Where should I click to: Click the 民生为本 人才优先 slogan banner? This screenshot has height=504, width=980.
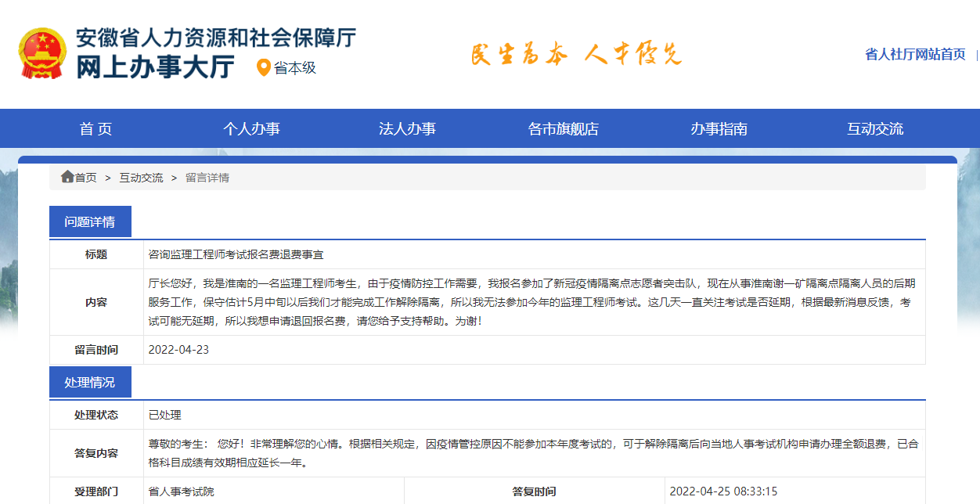click(x=576, y=54)
